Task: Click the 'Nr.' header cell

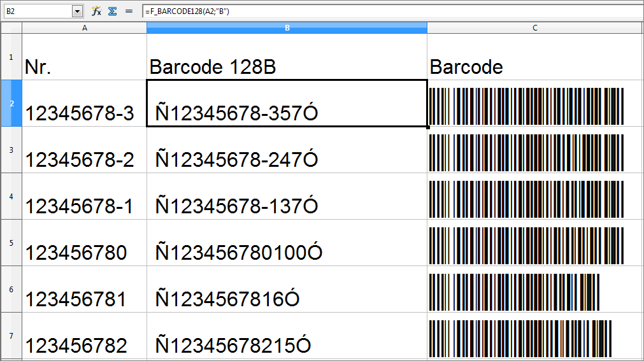Action: pyautogui.click(x=84, y=57)
